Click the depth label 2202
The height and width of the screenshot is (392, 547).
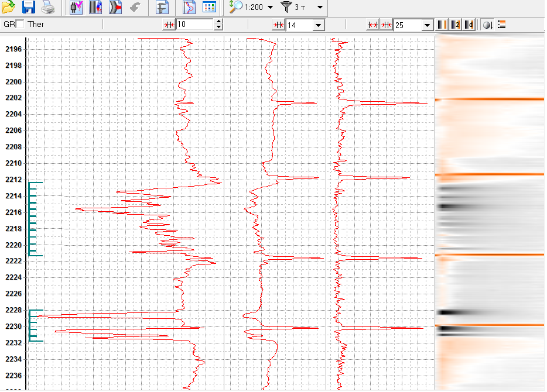(13, 98)
